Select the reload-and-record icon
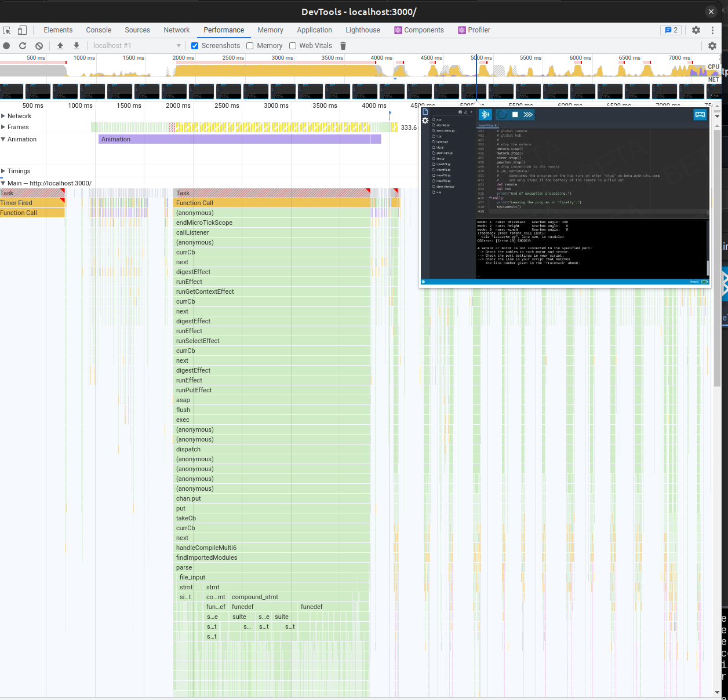This screenshot has width=728, height=700. pos(23,45)
